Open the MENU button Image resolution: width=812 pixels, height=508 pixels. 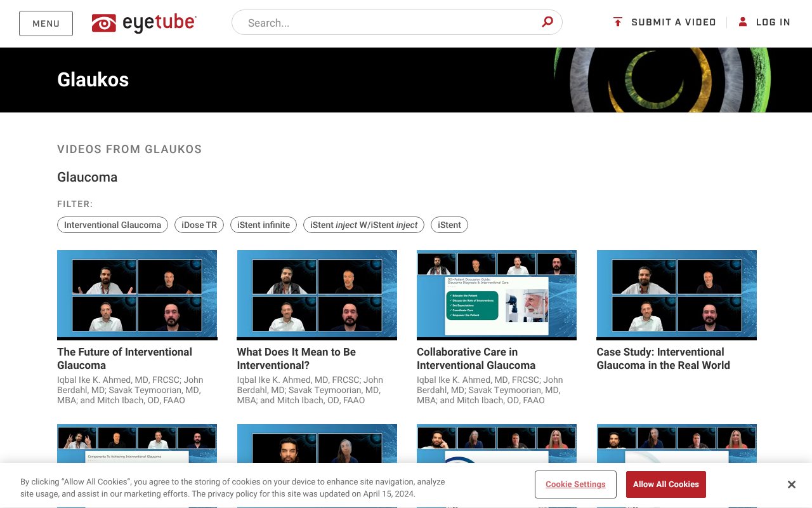(x=46, y=23)
